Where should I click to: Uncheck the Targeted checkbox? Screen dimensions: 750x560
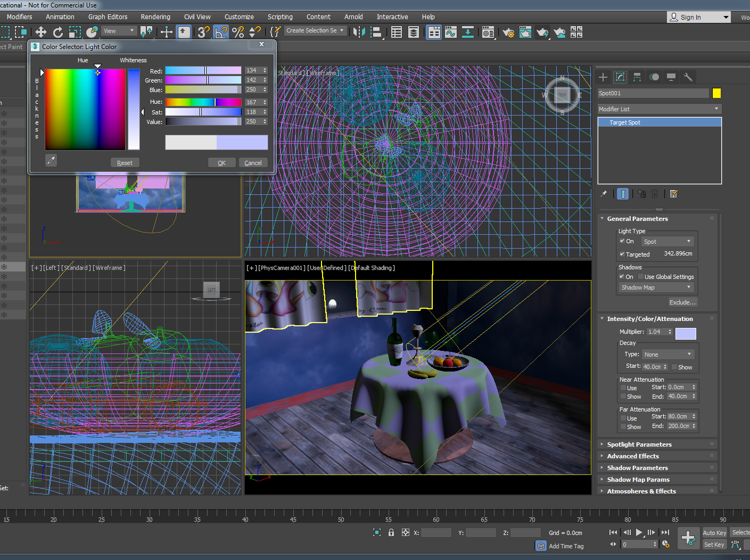(x=622, y=254)
